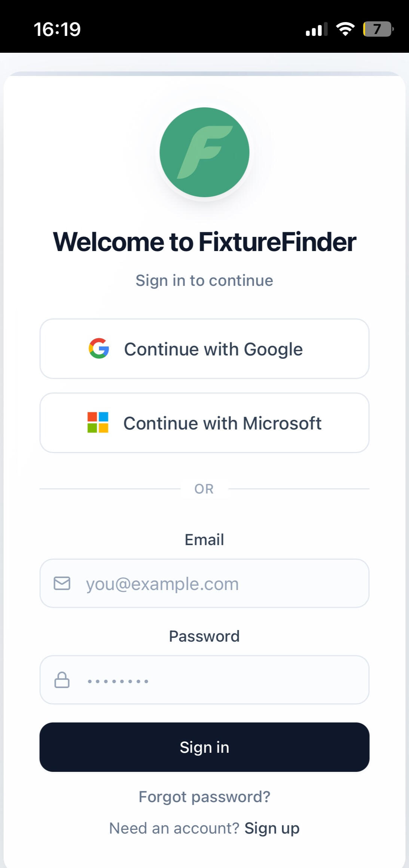
Task: Tap the cellular signal bars icon
Action: [316, 29]
